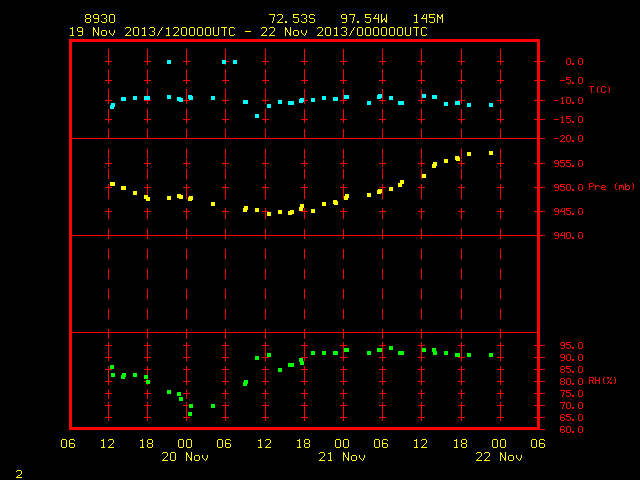
Task: Click the last yellow pressure data point
Action: pyautogui.click(x=491, y=153)
